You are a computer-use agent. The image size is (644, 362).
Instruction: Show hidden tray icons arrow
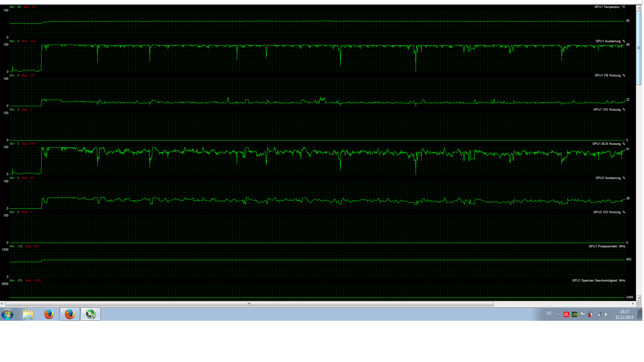point(558,314)
